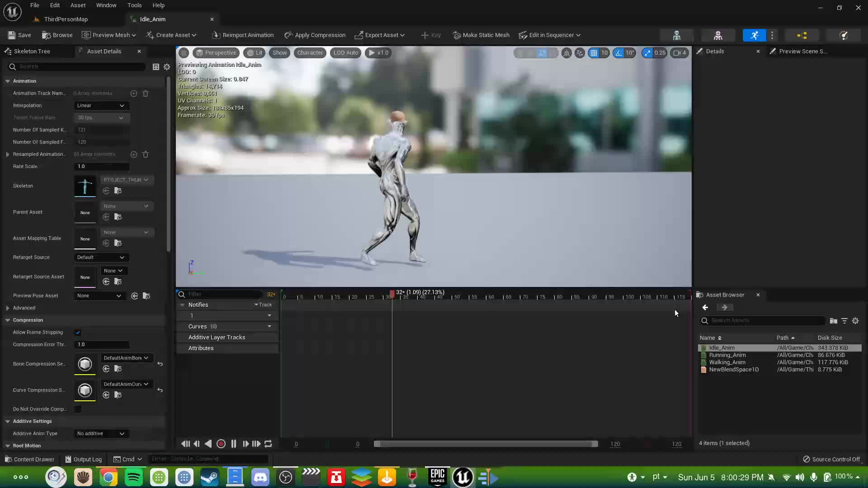Open Apply Compression in the toolbar
The height and width of the screenshot is (488, 868).
point(315,35)
